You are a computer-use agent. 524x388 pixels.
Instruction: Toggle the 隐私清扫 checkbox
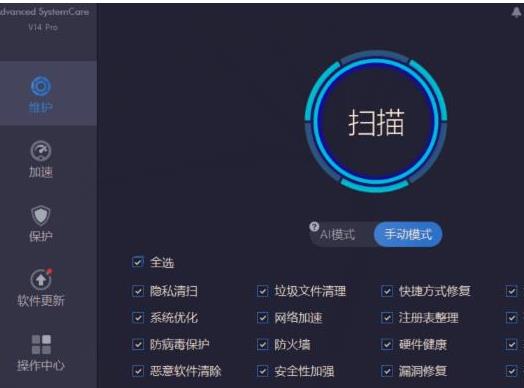click(138, 291)
